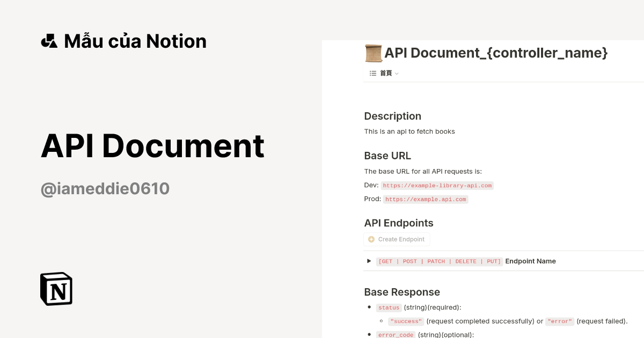Expand the Endpoint Name toggle triangle
This screenshot has height=338, width=644.
tap(369, 261)
